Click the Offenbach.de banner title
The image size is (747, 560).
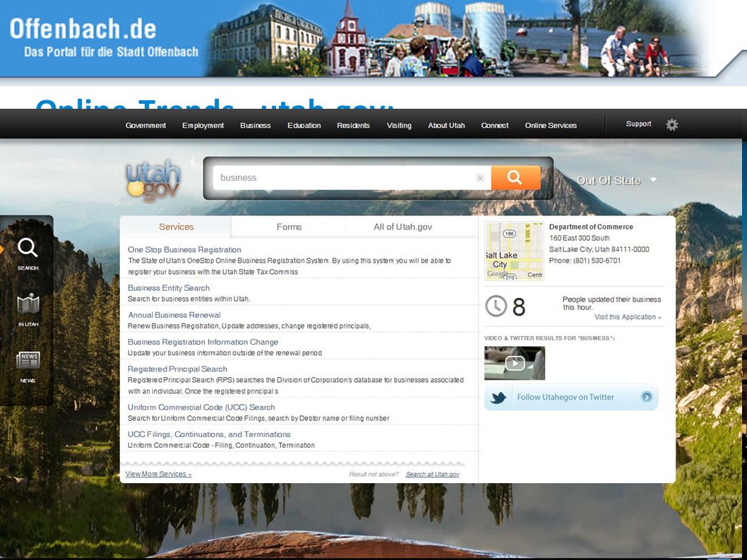point(83,28)
